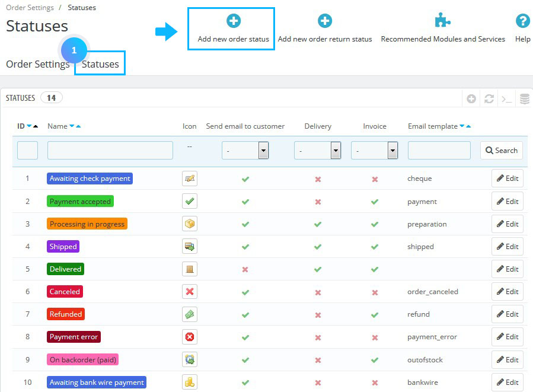Click the Add new order return status icon
The image size is (533, 392).
(x=325, y=20)
